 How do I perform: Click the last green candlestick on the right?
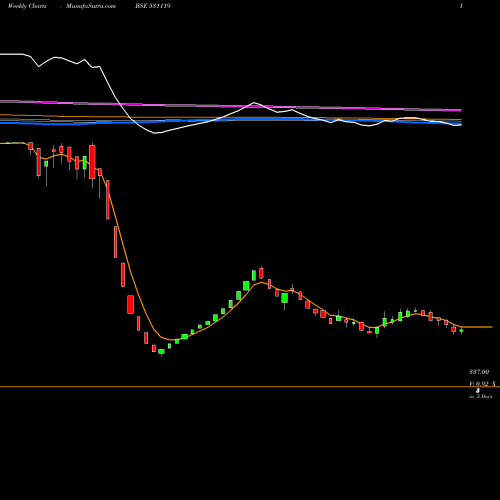coord(461,331)
